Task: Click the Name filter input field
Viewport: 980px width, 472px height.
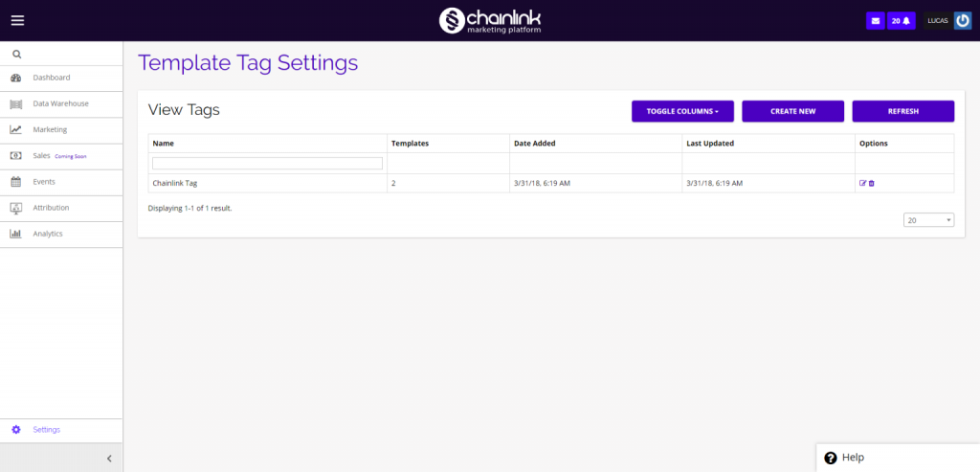Action: tap(268, 163)
